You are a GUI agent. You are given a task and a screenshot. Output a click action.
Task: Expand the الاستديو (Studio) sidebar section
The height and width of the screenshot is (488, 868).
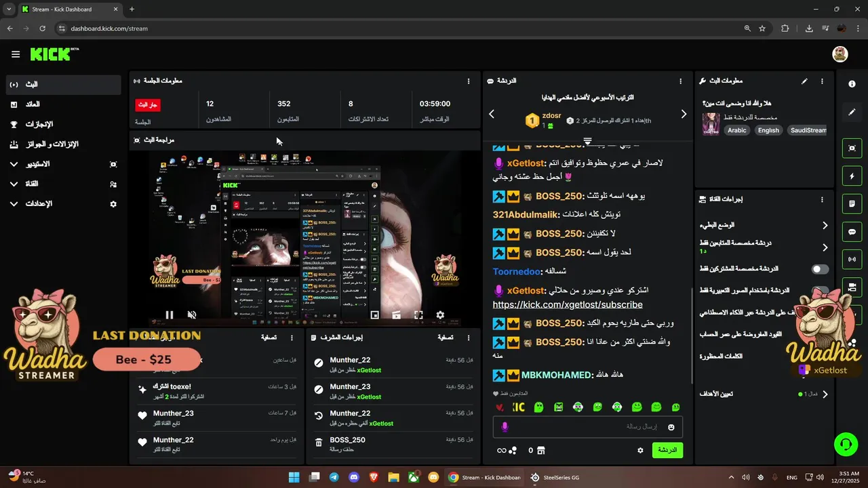[x=64, y=164]
